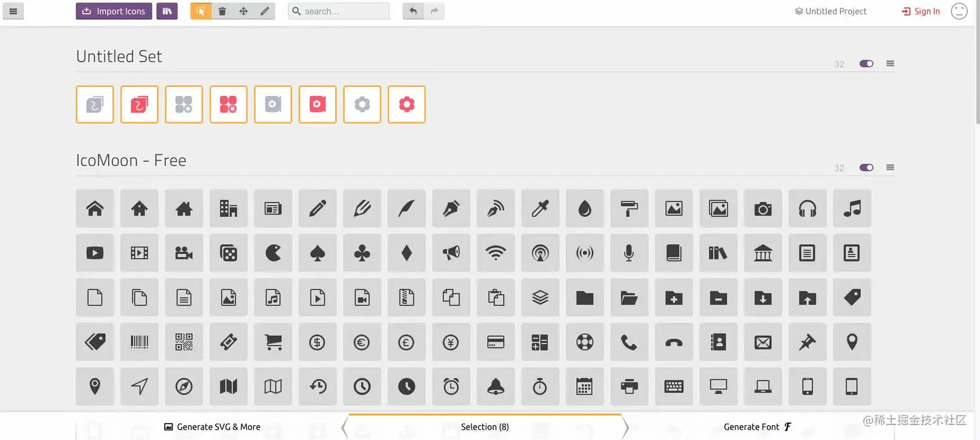Activate the Move tool

click(244, 11)
